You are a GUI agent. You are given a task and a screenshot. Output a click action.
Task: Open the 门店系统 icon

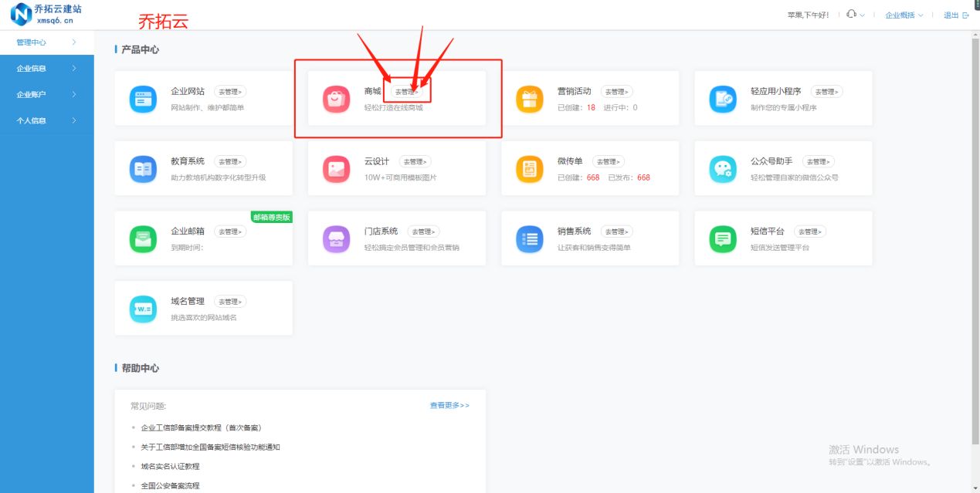click(335, 238)
